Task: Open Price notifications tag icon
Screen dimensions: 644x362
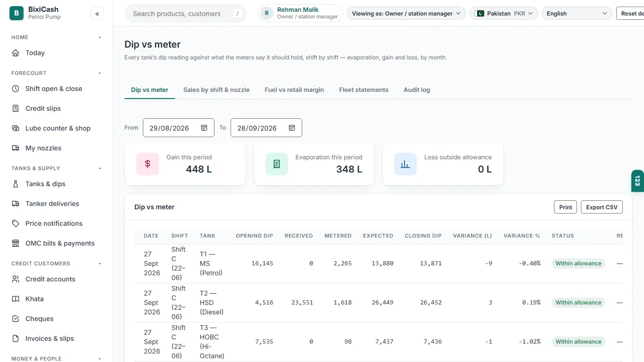Action: 16,223
